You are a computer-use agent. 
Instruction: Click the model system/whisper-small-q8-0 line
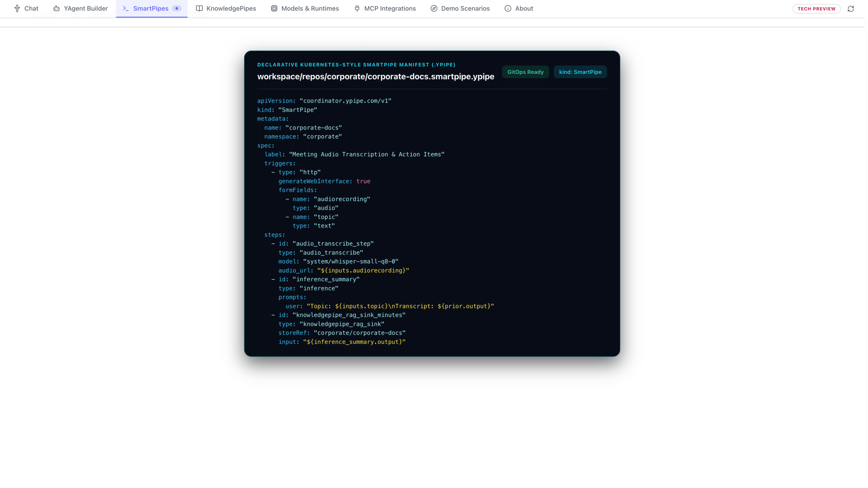point(338,261)
